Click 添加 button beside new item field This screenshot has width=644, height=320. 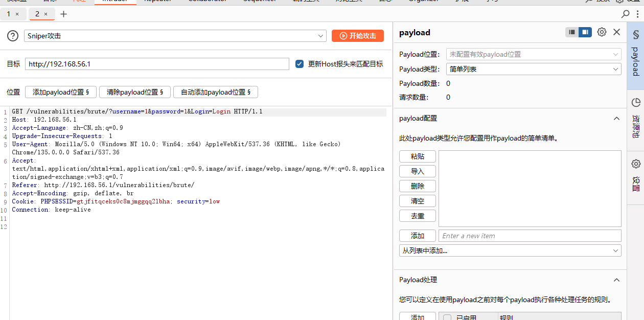coord(418,236)
